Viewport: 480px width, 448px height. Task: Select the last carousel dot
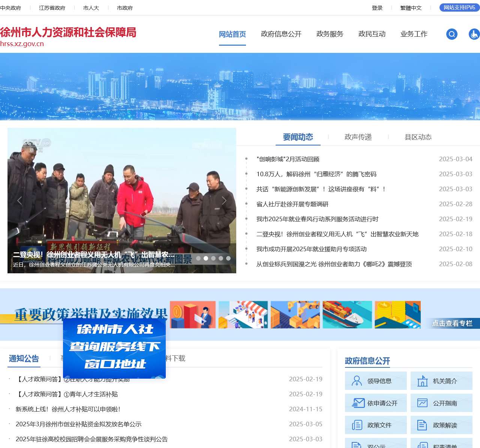point(228,258)
